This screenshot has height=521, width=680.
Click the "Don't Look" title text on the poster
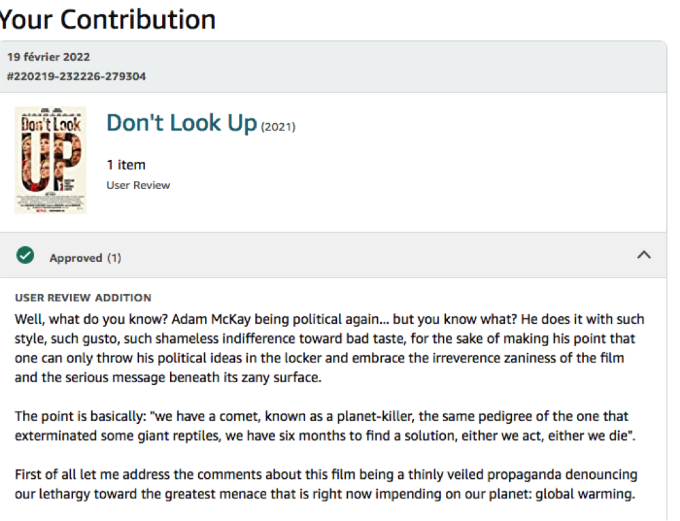(50, 126)
